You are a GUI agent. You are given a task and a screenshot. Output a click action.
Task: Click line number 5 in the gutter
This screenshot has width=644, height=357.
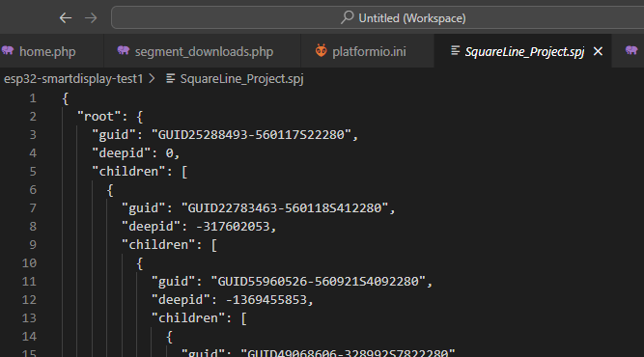(x=33, y=172)
